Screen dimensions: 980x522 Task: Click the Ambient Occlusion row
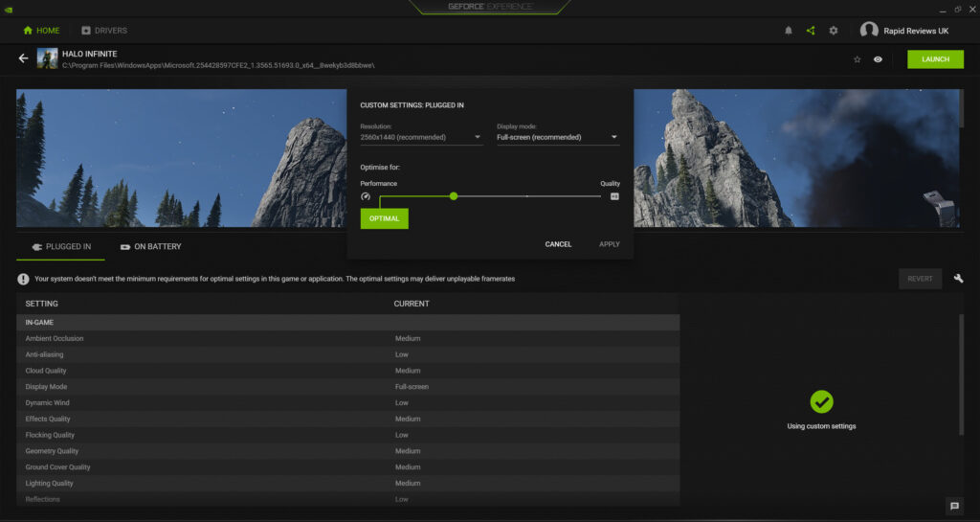(348, 338)
